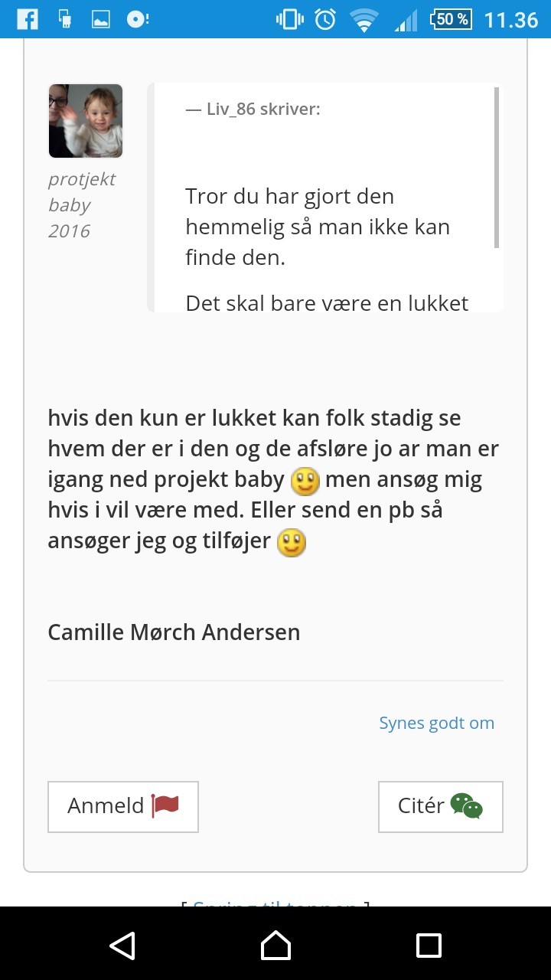551x980 pixels.
Task: Tap the 'Liv_86 skriver:' quote header
Action: click(253, 109)
